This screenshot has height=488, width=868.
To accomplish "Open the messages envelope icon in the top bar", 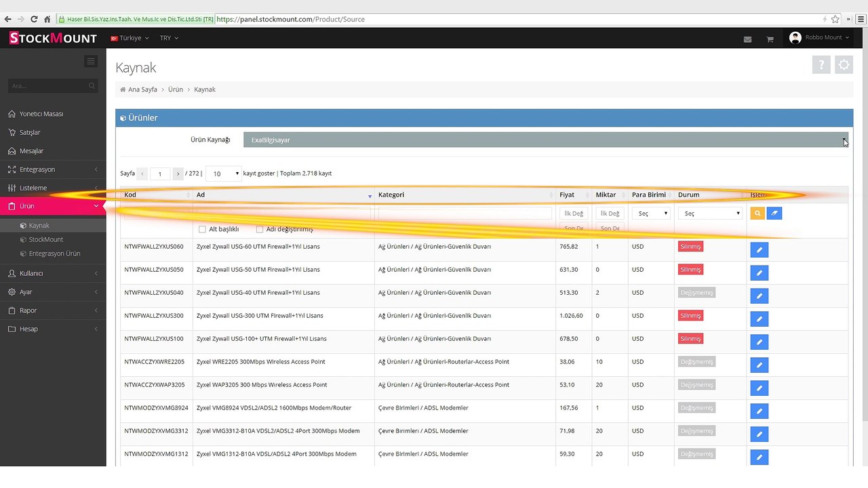I will pos(747,39).
